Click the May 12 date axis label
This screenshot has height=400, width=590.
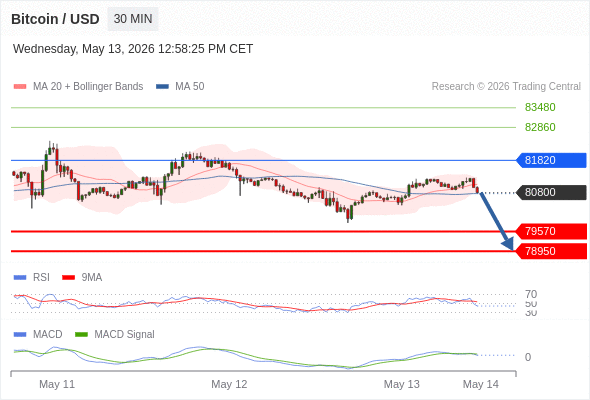click(x=229, y=384)
